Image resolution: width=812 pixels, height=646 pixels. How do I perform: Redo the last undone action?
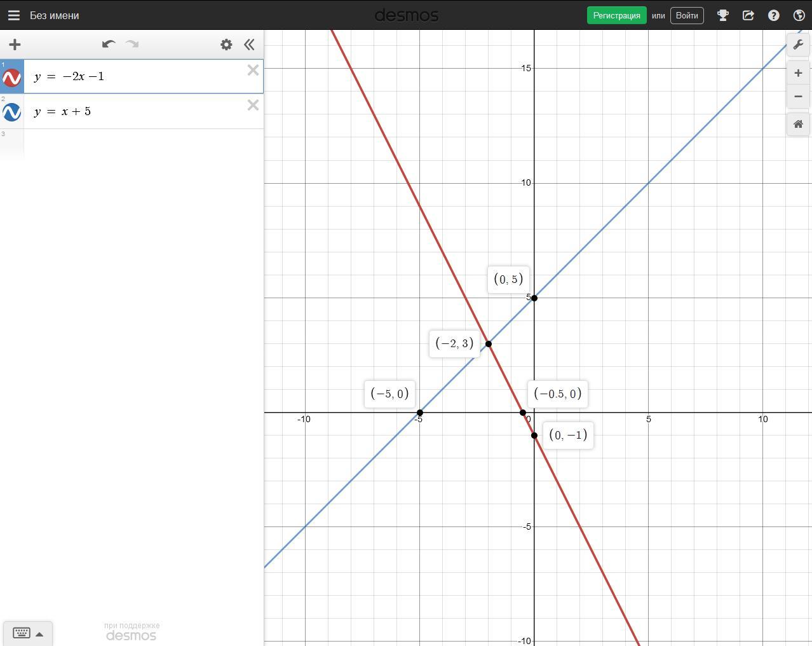[x=132, y=44]
